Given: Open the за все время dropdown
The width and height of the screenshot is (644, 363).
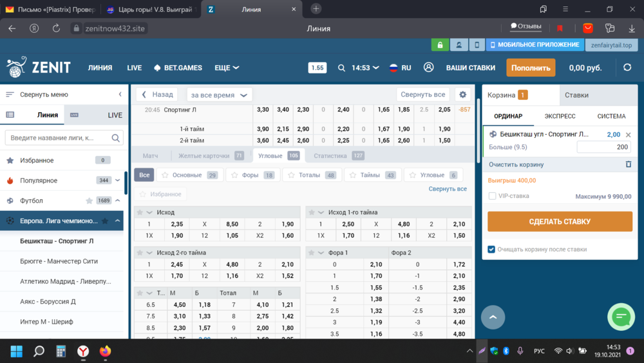Looking at the screenshot, I should [x=220, y=95].
